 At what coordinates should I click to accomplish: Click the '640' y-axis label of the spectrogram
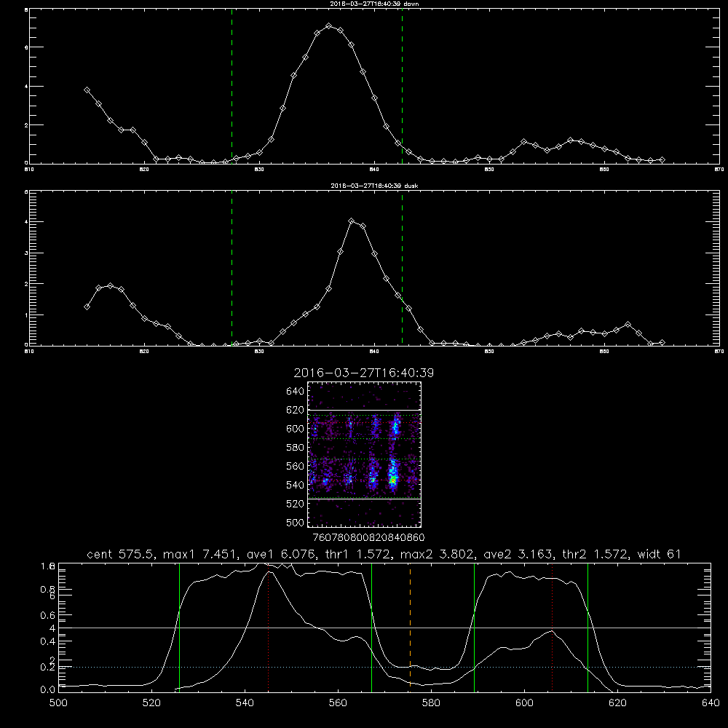tap(296, 392)
